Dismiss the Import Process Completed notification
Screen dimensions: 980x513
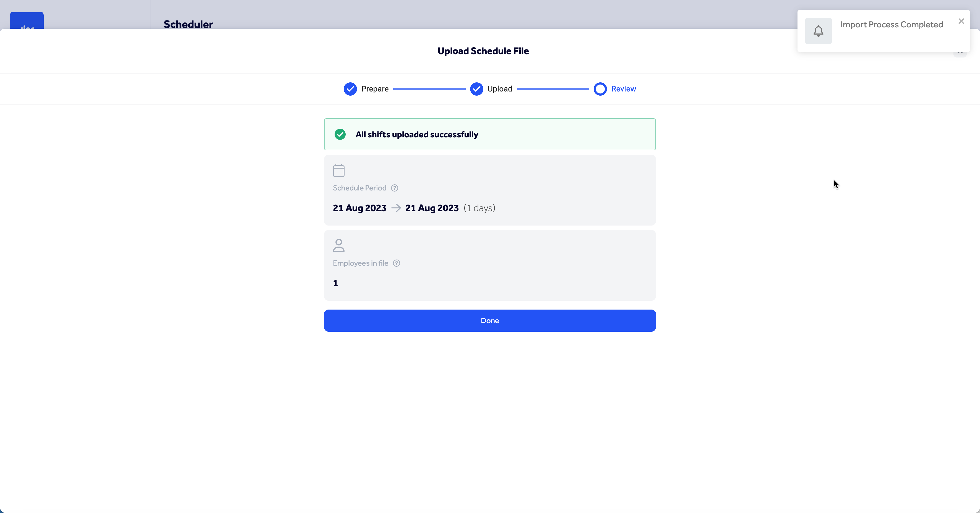pyautogui.click(x=961, y=21)
